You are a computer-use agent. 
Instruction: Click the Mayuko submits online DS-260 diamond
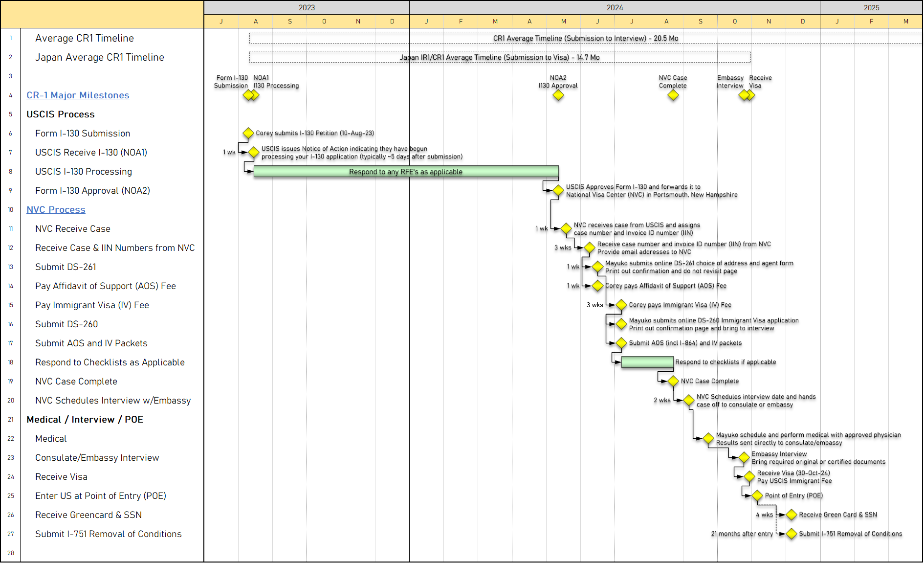coord(621,324)
